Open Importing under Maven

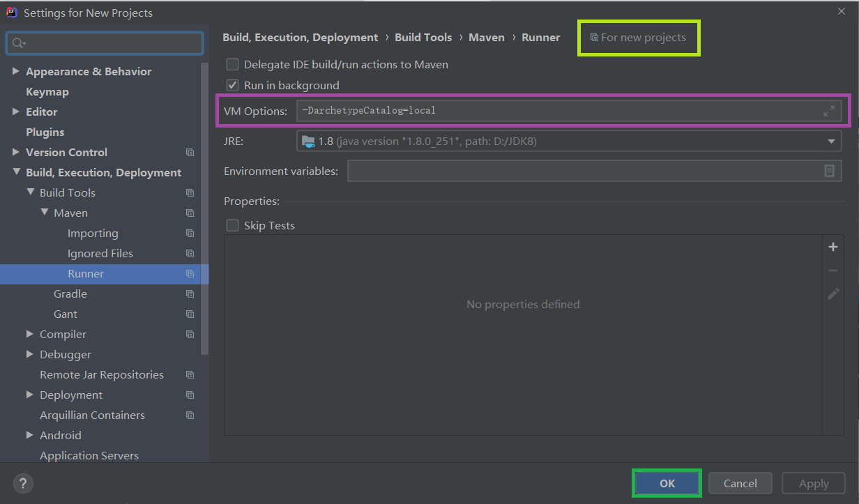(x=93, y=233)
